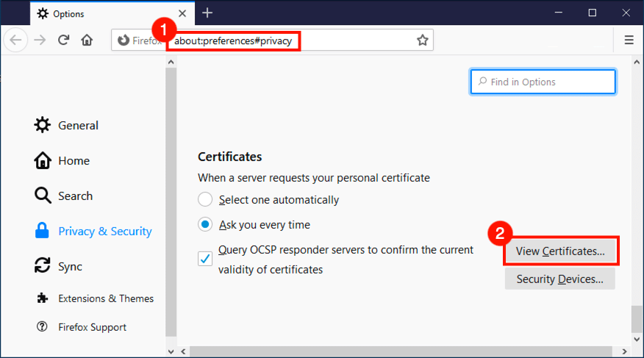Choose Select one automatically radio option
The image size is (644, 358).
pos(206,200)
